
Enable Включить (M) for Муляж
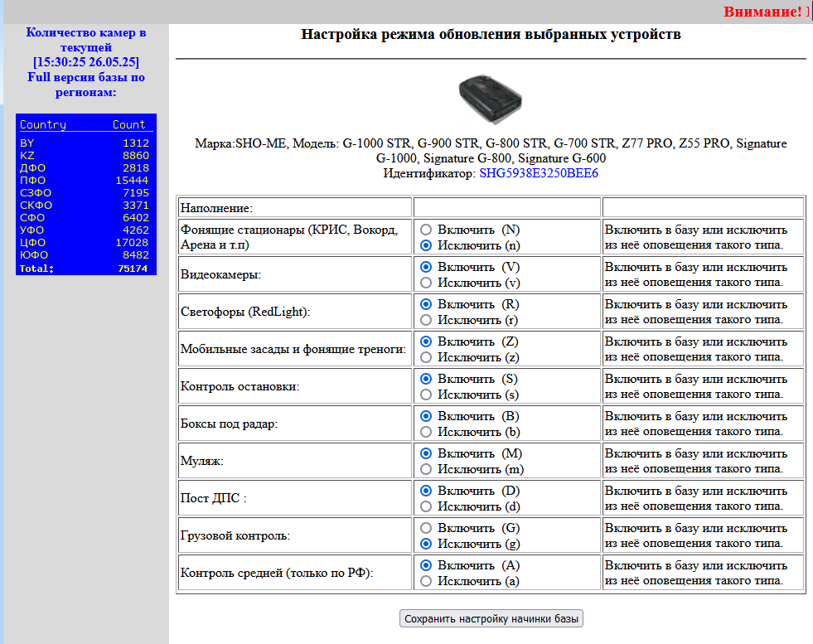pyautogui.click(x=426, y=453)
